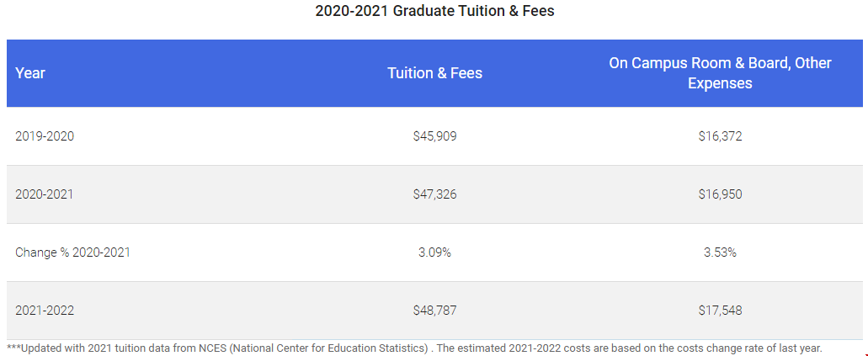
Task: Click the $16,372 room and board value
Action: (x=720, y=136)
